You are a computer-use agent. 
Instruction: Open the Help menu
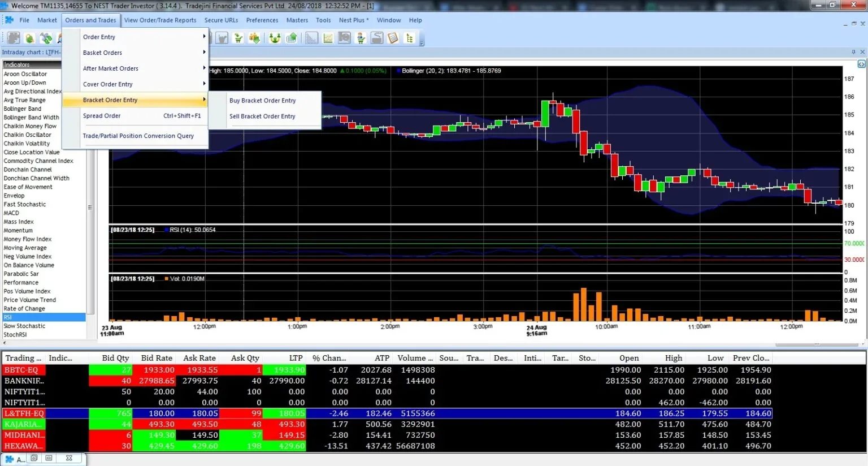415,20
